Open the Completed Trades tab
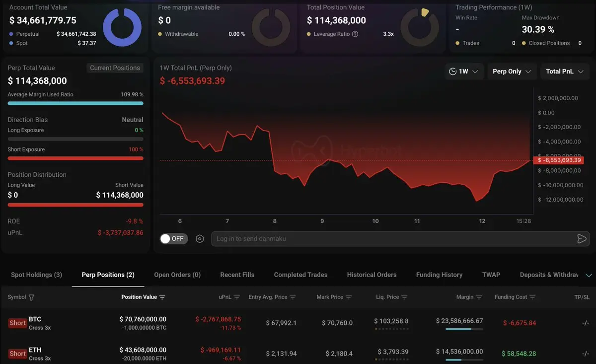This screenshot has width=596, height=364. (300, 275)
